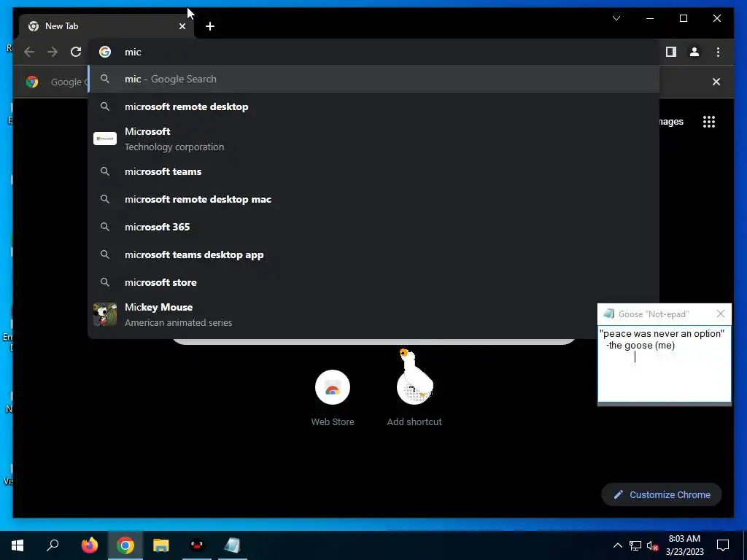Open Windows taskbar search

(x=53, y=545)
